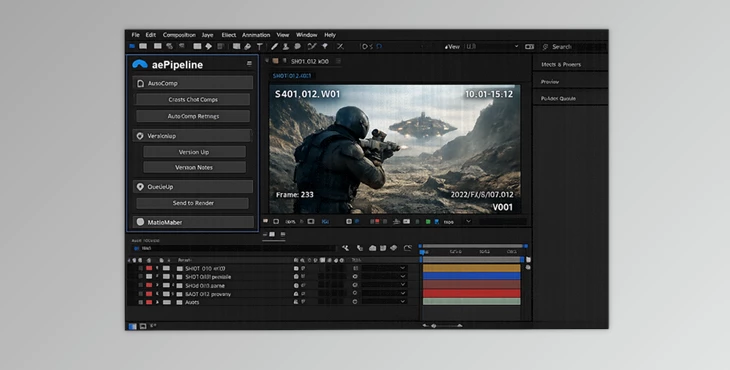Image resolution: width=730 pixels, height=370 pixels.
Task: Toggle circle switch on BAOT 012 row
Action: (x=355, y=293)
